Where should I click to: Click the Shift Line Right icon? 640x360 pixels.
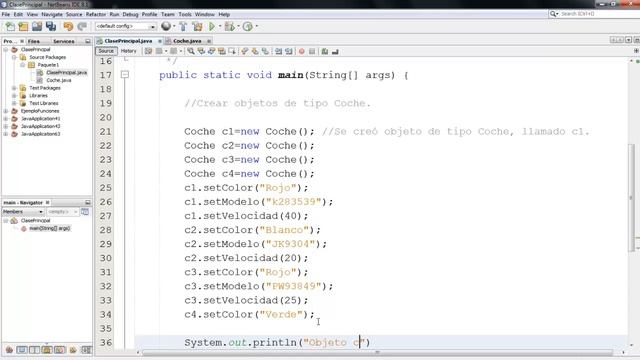289,51
